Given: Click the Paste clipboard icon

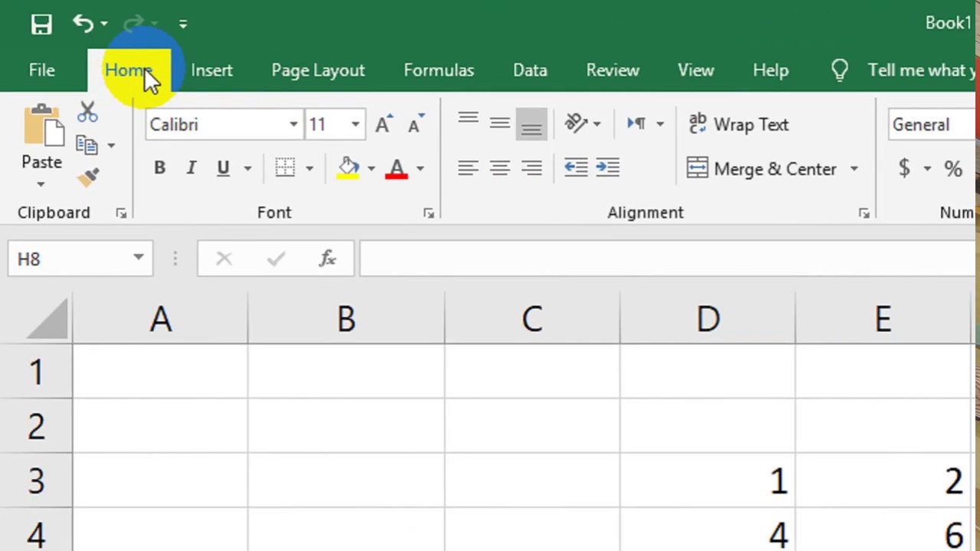Looking at the screenshot, I should [x=42, y=126].
